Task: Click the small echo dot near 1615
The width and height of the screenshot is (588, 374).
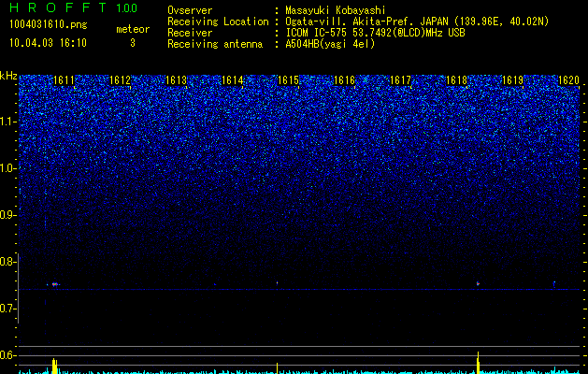Action: click(277, 283)
